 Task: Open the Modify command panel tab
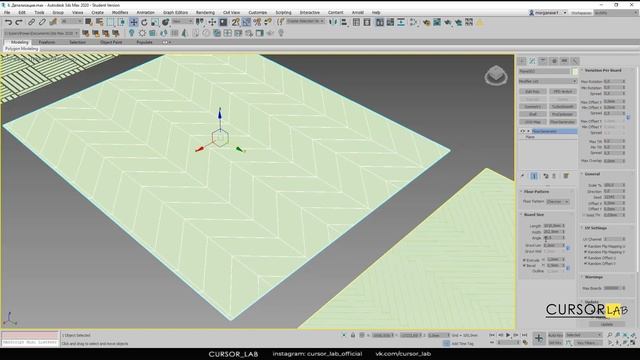532,61
